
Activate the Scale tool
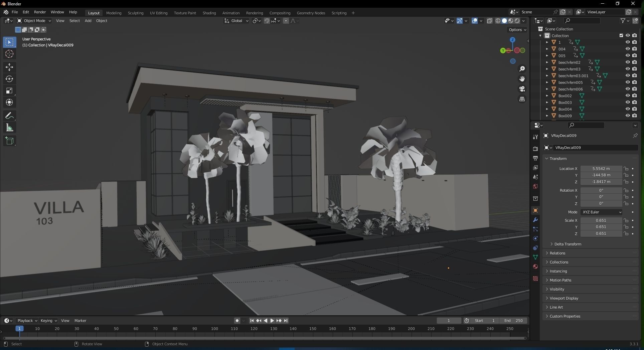coord(9,91)
